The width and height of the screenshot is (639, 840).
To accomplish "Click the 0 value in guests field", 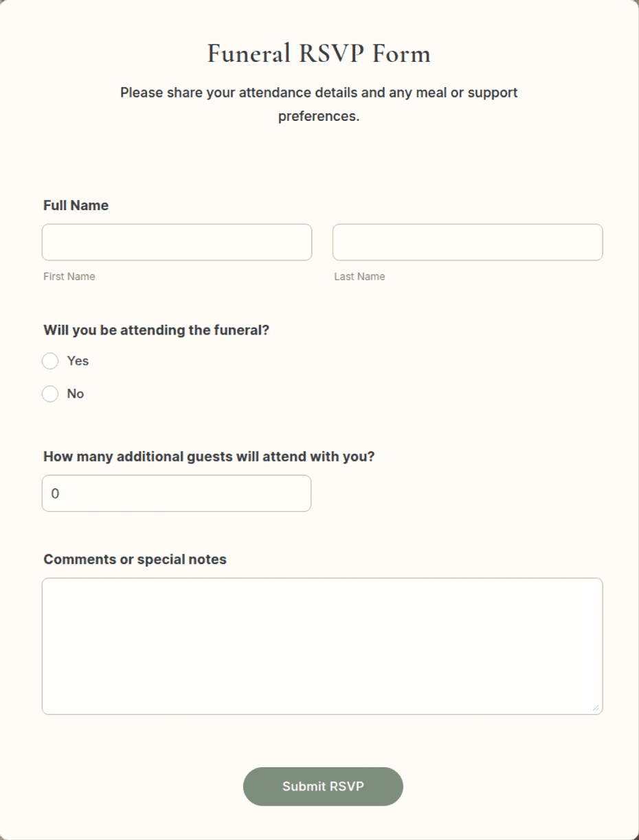I will pos(56,494).
